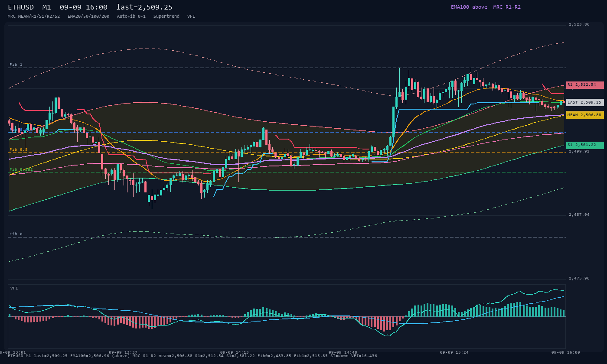Viewport: 607px width, 364px height.
Task: Click the EMA100 above status text
Action: pyautogui.click(x=469, y=7)
